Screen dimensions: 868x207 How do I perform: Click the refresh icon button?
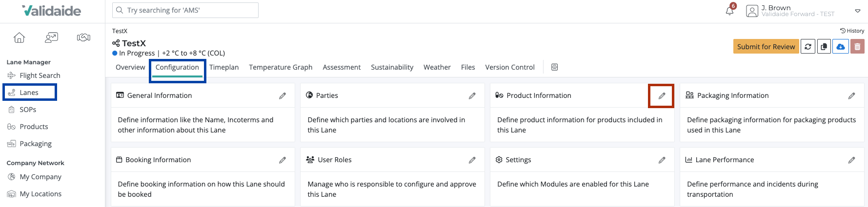pos(808,47)
